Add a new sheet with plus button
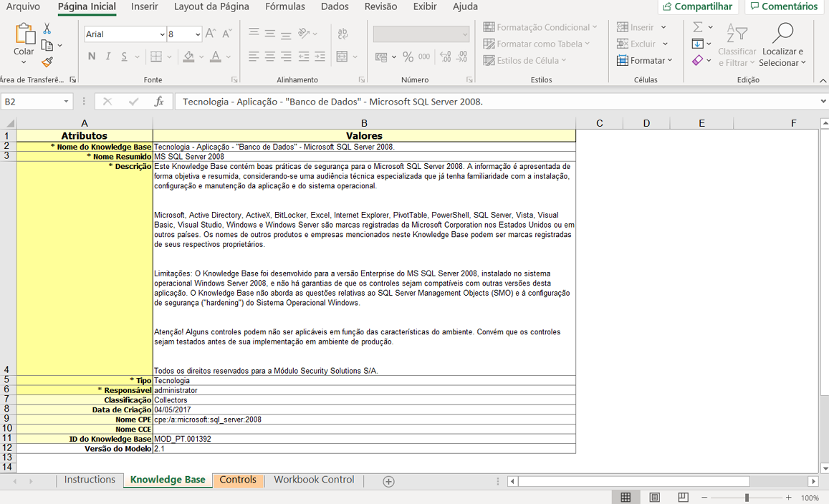The image size is (829, 504). [388, 481]
